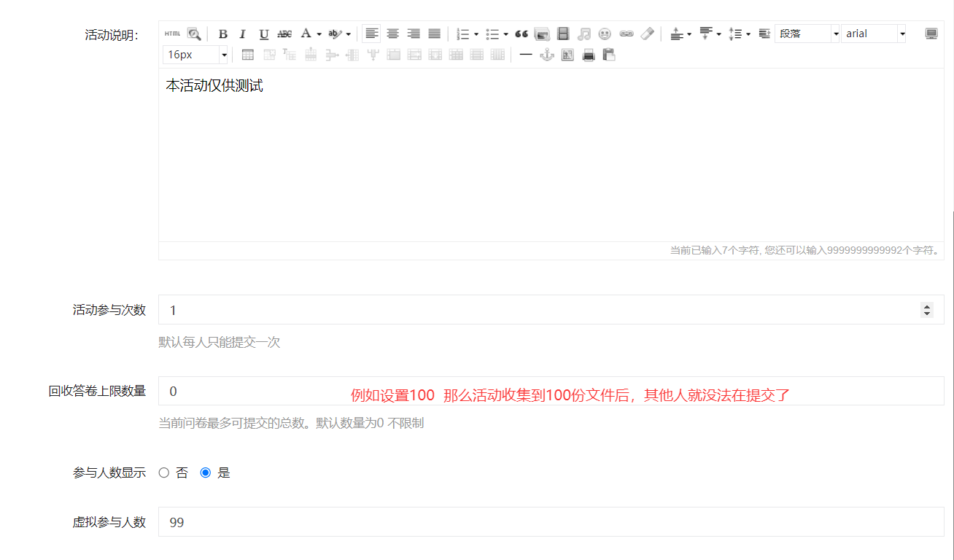The width and height of the screenshot is (954, 560).
Task: Clear formatting with the eraser
Action: point(647,34)
